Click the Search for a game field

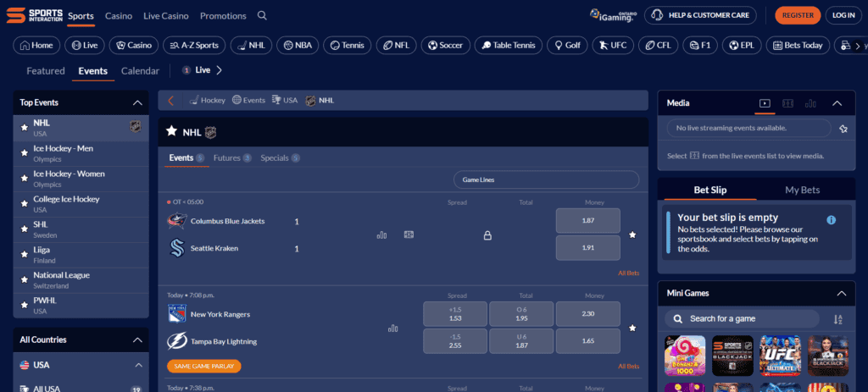(742, 319)
